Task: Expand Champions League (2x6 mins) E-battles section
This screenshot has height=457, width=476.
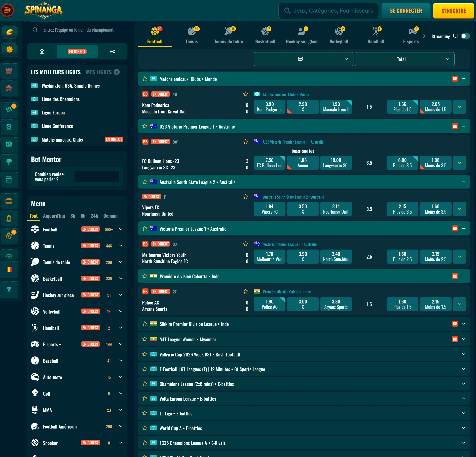Action: click(463, 384)
